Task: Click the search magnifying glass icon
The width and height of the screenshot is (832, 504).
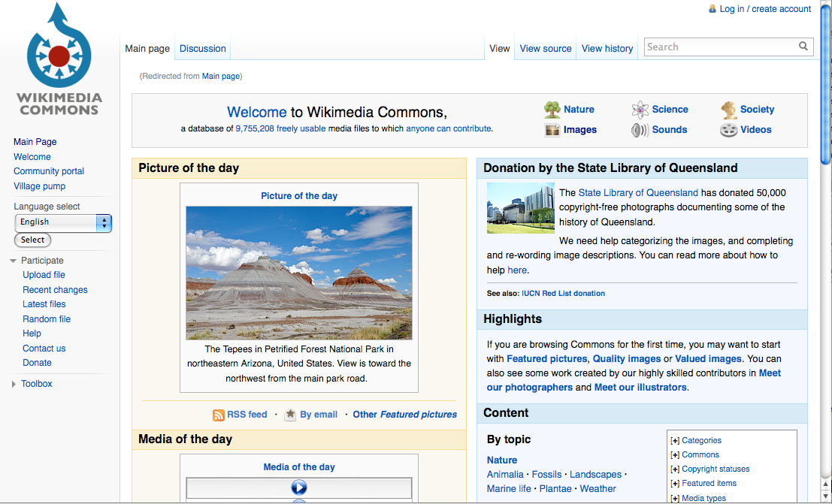Action: (x=803, y=47)
